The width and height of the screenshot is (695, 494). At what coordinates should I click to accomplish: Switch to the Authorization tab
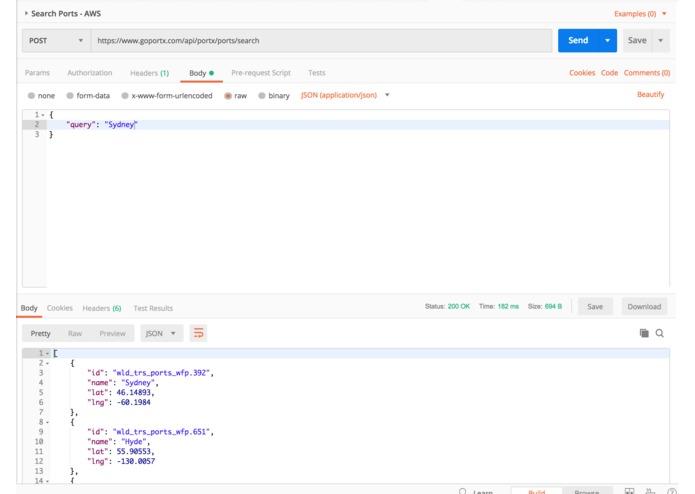pos(90,73)
